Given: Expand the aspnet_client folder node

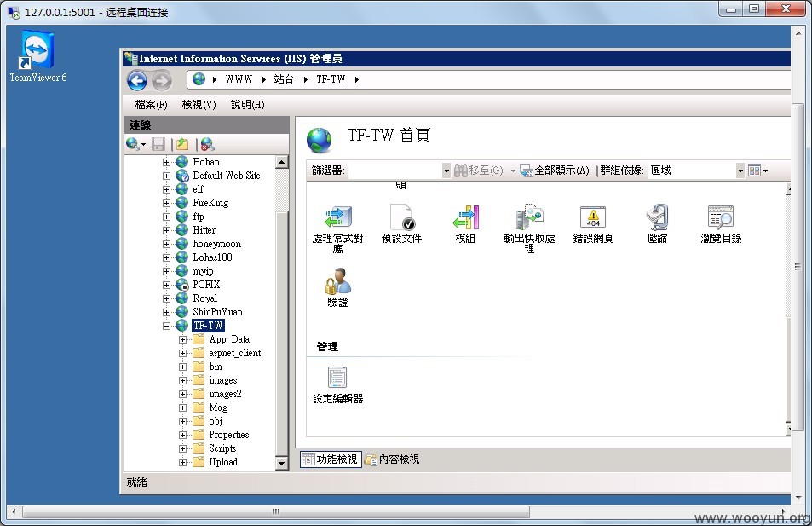Looking at the screenshot, I should coord(183,354).
